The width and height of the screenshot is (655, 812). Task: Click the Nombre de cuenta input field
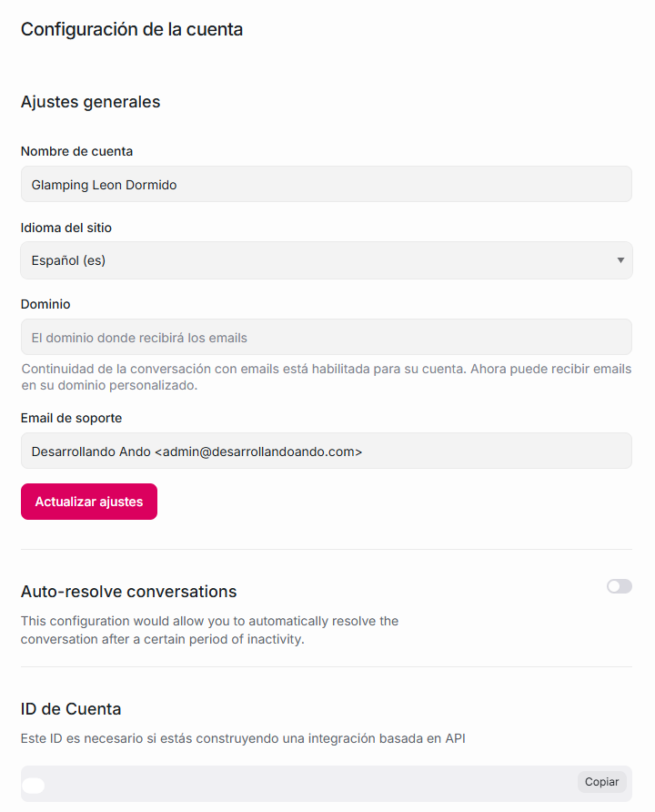pos(326,185)
